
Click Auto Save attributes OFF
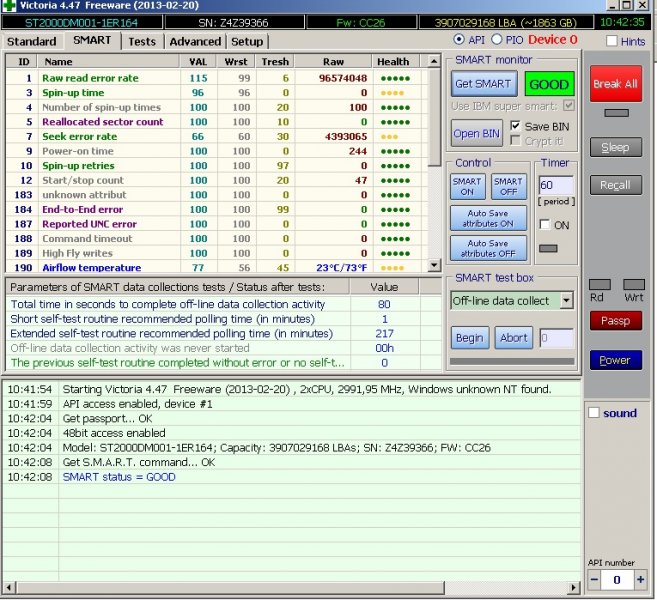tap(488, 248)
